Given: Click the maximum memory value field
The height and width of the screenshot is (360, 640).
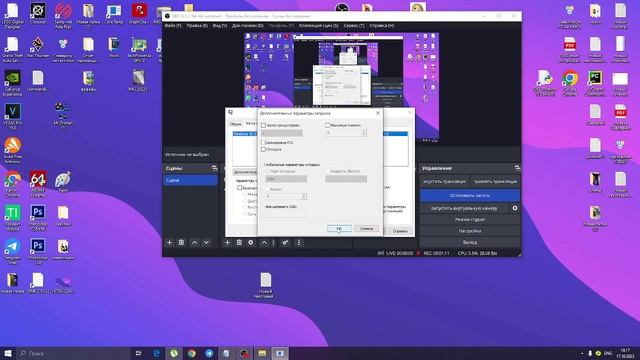Looking at the screenshot, I should coord(343,133).
